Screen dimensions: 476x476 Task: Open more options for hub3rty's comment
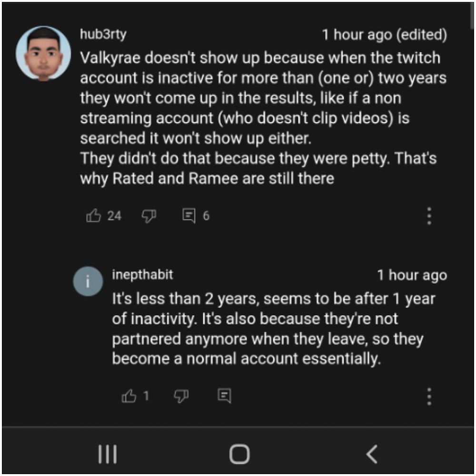[429, 216]
